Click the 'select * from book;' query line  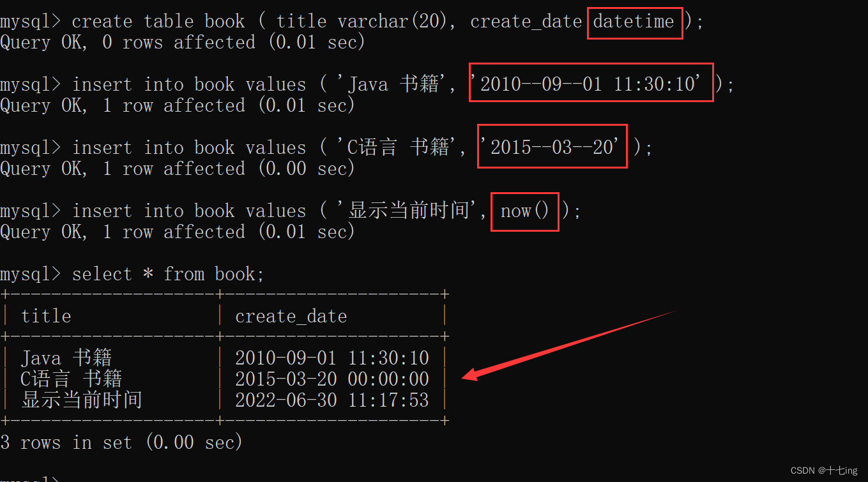coord(132,274)
